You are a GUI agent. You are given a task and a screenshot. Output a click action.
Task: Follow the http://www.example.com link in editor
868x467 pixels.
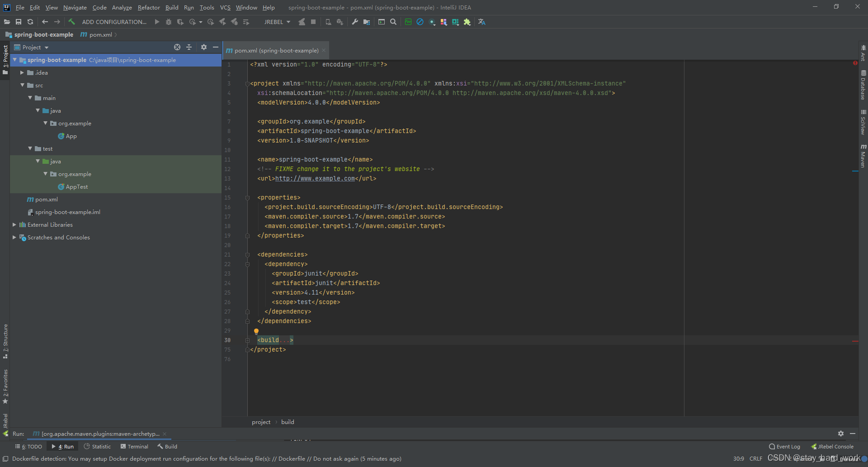tap(315, 178)
